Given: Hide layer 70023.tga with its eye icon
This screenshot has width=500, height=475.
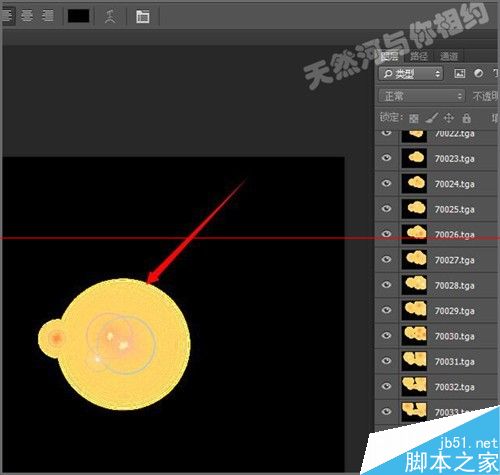Looking at the screenshot, I should coord(386,158).
